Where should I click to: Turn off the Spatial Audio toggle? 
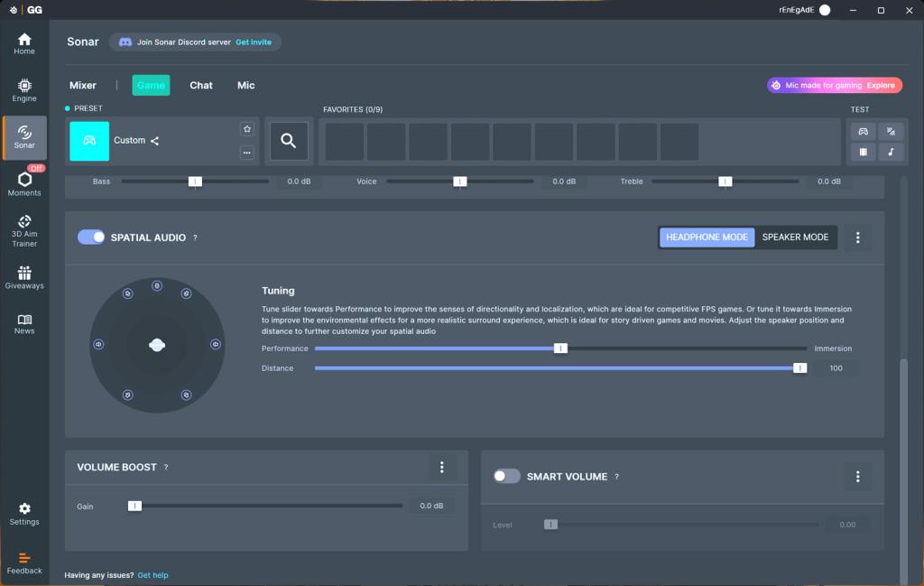coord(91,237)
